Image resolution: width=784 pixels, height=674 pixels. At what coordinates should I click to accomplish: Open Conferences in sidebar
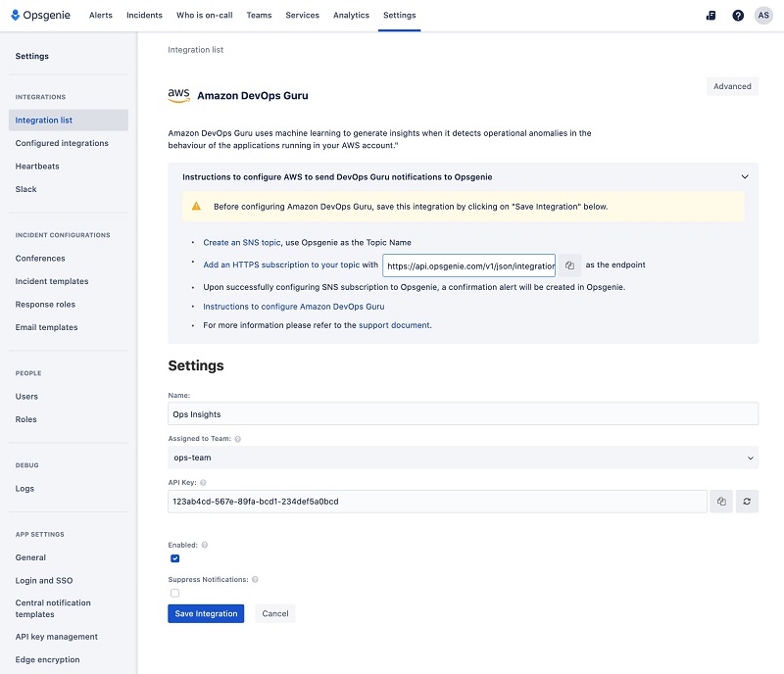pyautogui.click(x=40, y=258)
